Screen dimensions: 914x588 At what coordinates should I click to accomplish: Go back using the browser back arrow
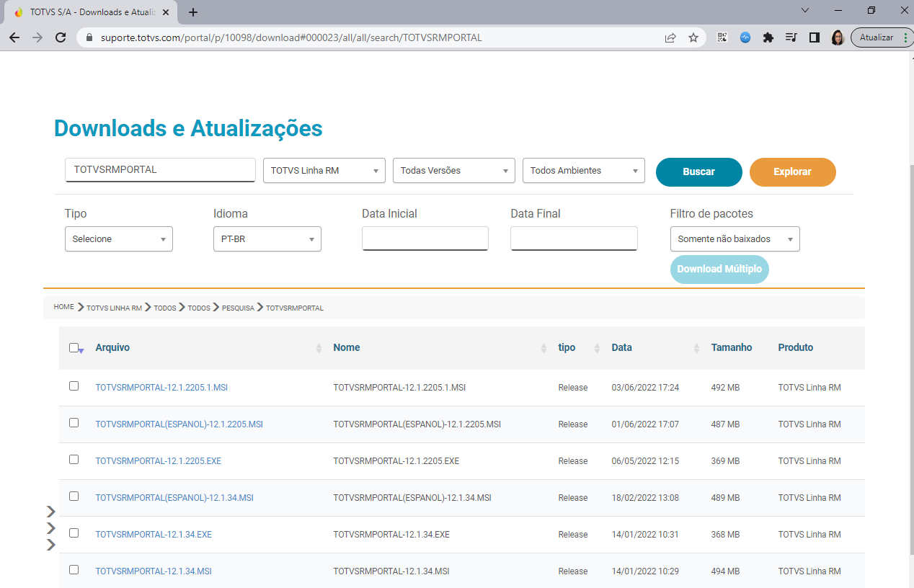14,37
